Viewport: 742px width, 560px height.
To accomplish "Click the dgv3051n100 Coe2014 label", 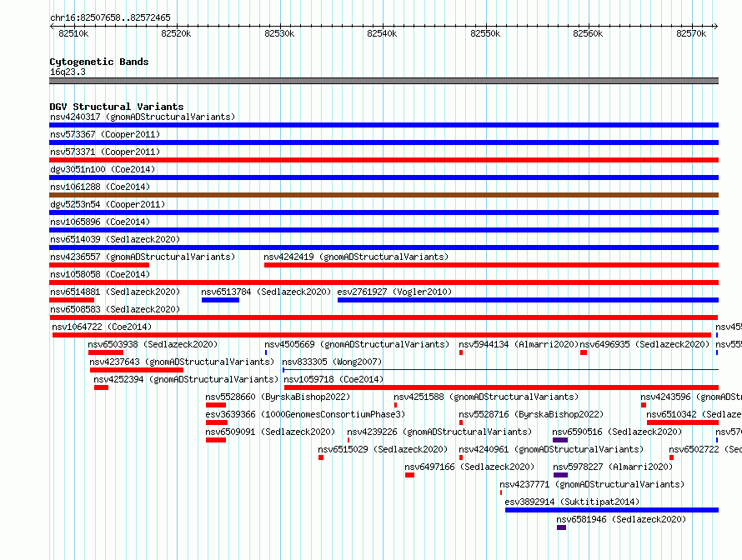I will 103,169.
